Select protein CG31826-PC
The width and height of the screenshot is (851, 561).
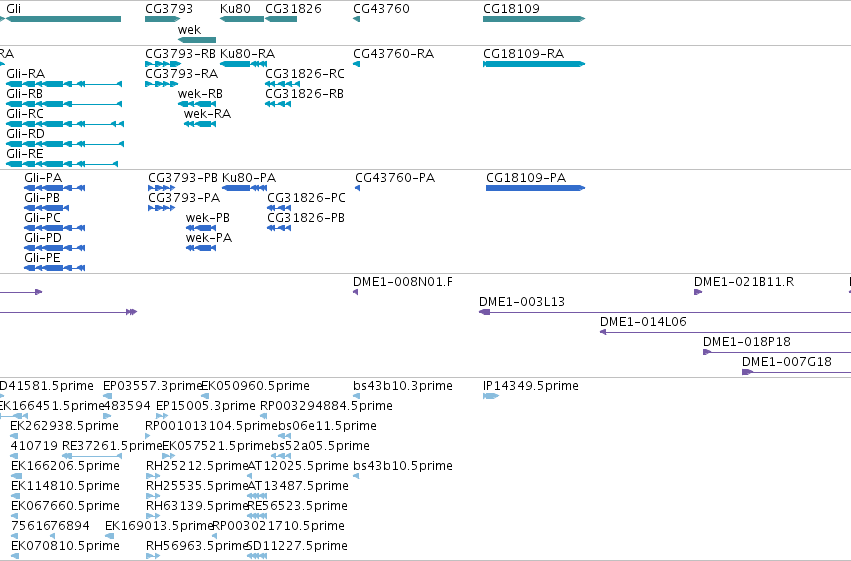(306, 198)
